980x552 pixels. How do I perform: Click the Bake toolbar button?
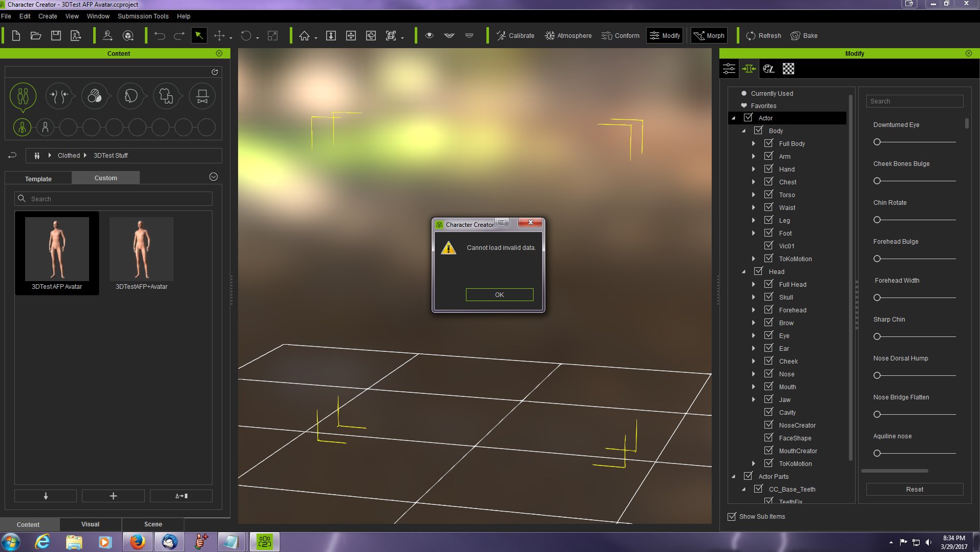(804, 35)
